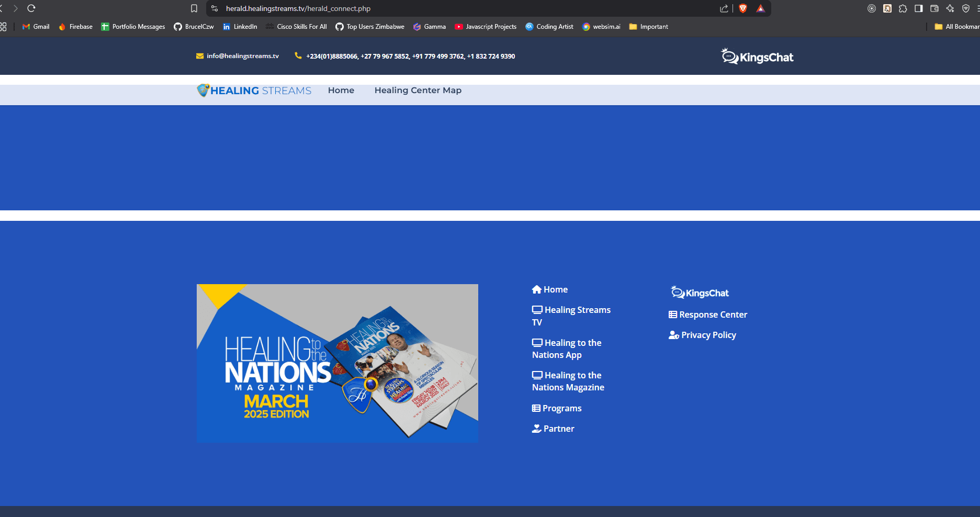980x517 pixels.
Task: Open the LinkedIn bookmark
Action: 240,27
